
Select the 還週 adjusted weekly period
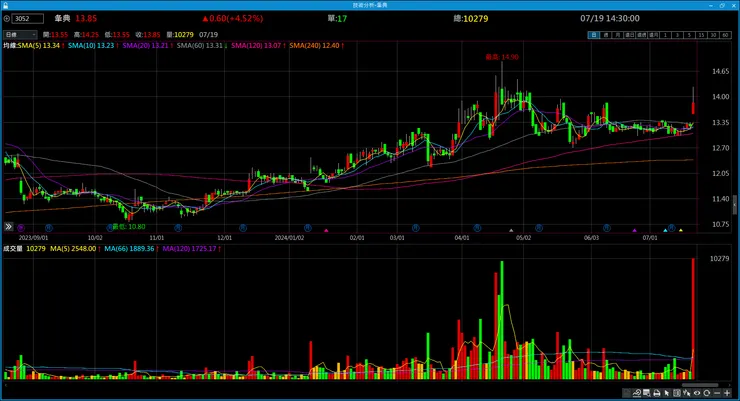point(641,35)
